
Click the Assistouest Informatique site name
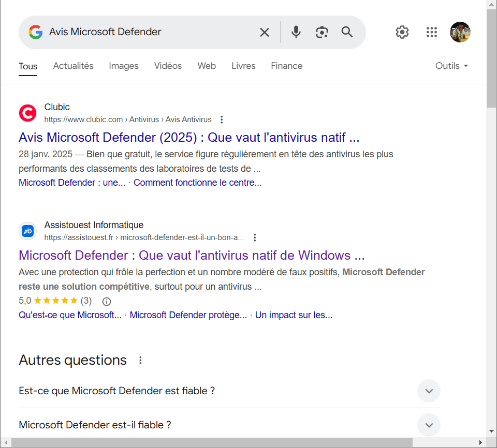94,225
